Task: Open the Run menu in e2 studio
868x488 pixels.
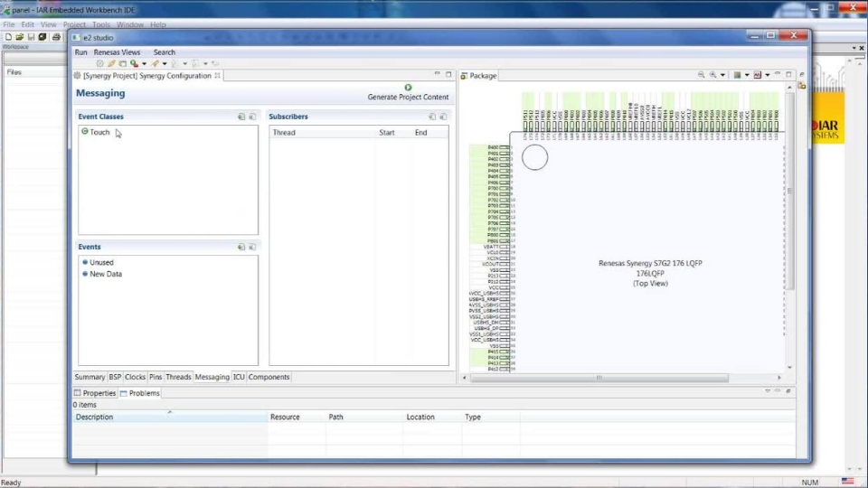Action: coord(80,52)
